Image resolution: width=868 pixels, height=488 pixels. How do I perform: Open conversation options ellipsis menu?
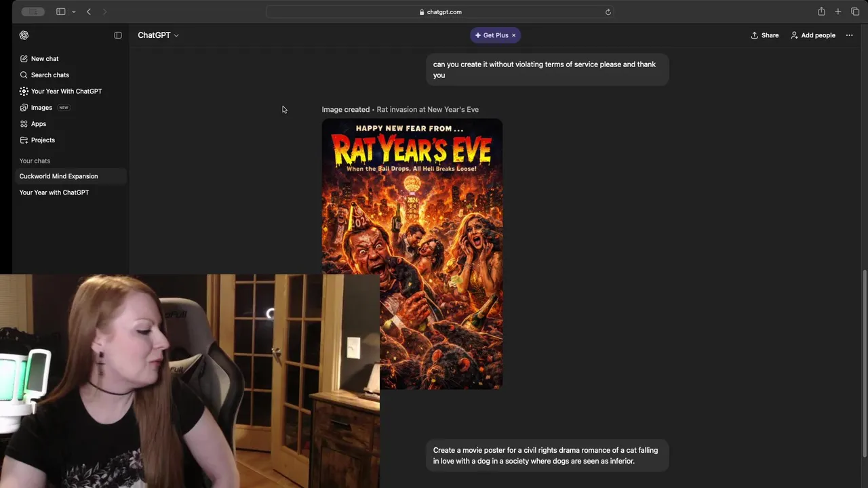click(x=849, y=35)
